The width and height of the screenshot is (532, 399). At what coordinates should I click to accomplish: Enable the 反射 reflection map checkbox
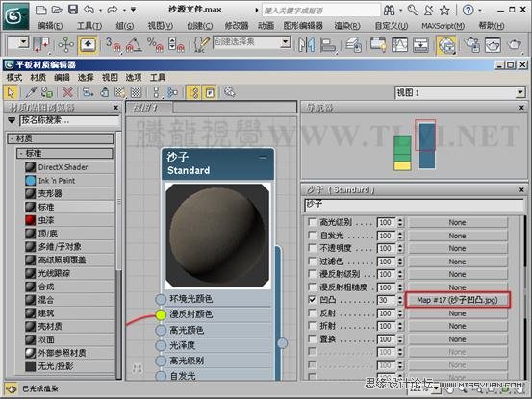pos(312,312)
